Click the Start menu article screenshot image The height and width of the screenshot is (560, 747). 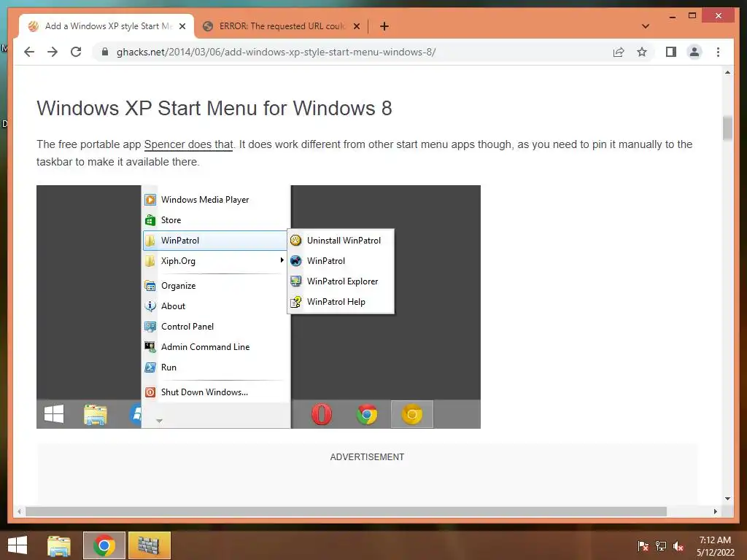[258, 307]
